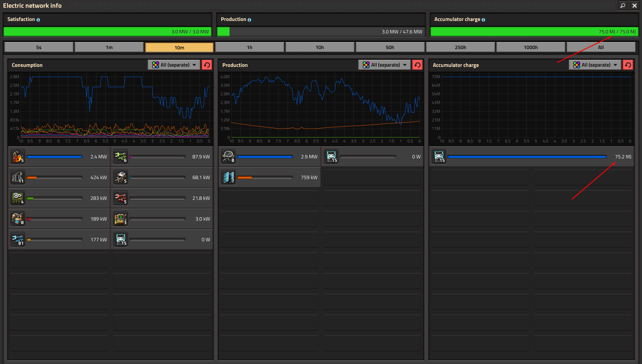
Task: Click the green gear-box icon showing 283 kW
Action: (x=18, y=198)
